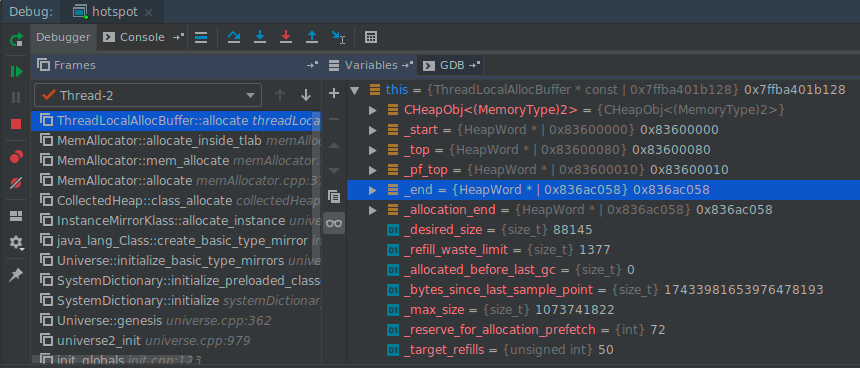
Task: Switch to the Debugger tab
Action: point(63,37)
